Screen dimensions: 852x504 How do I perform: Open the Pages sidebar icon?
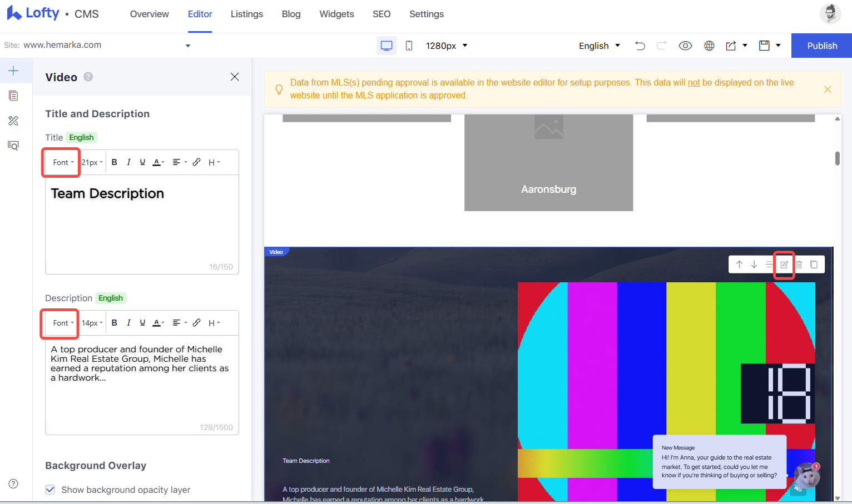[x=13, y=96]
